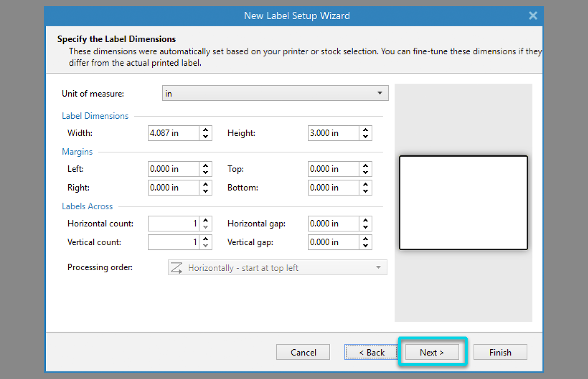Decrease the Vertical gap value
This screenshot has height=379, width=588.
point(365,246)
